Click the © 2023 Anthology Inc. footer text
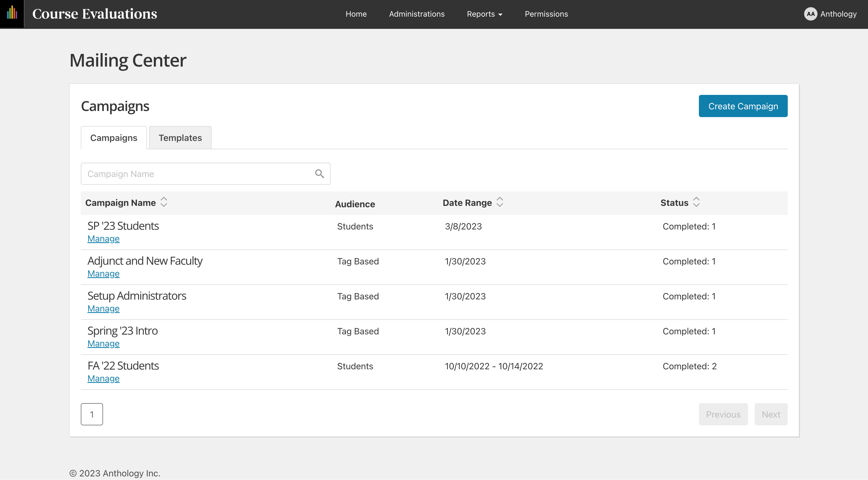Screen dimensions: 868x480 click(x=115, y=473)
